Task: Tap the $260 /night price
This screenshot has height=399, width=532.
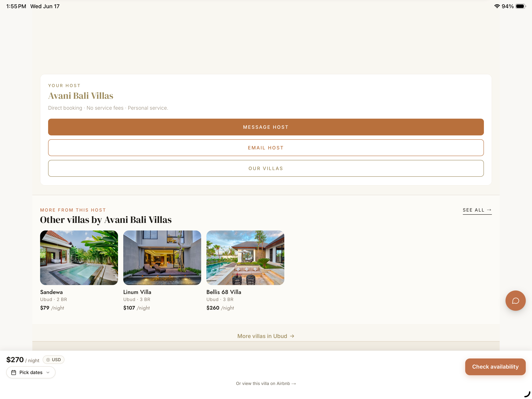Action: [220, 308]
